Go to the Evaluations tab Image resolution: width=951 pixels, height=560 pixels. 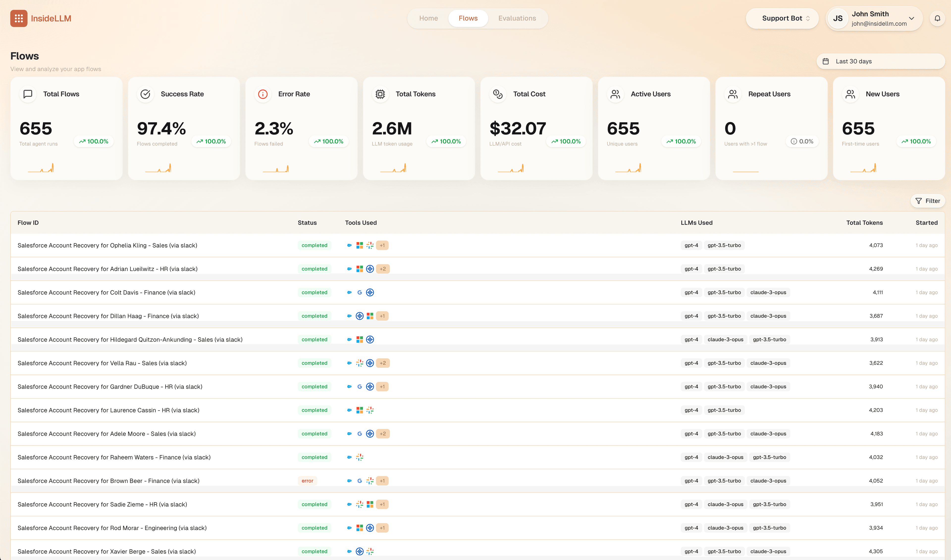tap(517, 18)
